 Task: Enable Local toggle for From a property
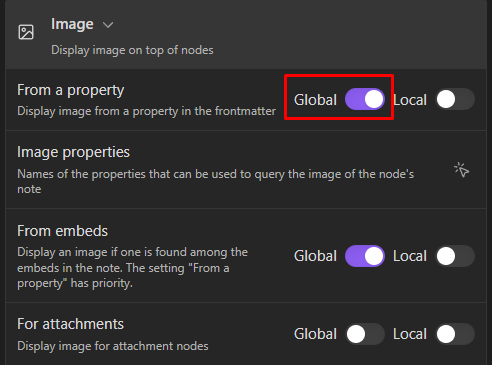[x=455, y=99]
